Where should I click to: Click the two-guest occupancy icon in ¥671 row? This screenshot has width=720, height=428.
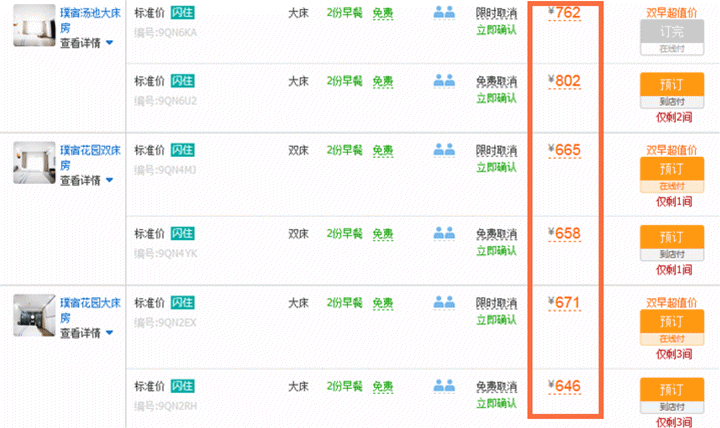click(x=444, y=302)
